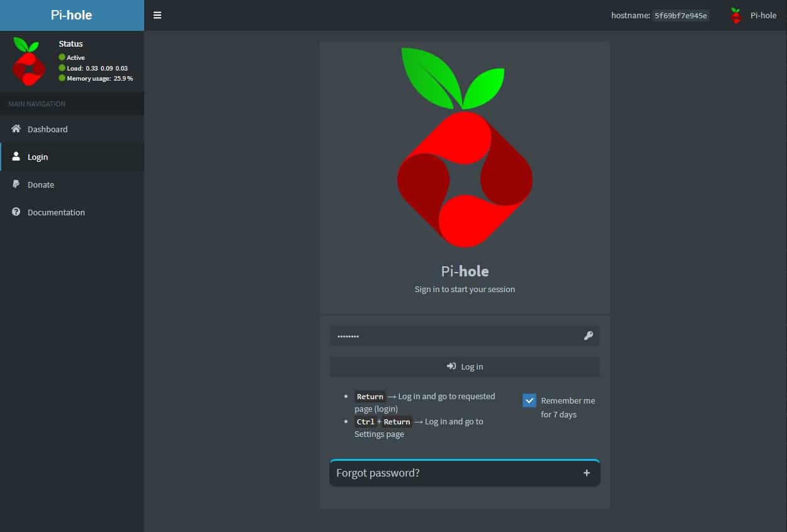787x532 pixels.
Task: Click the Pi-hole icon in top right corner
Action: click(735, 15)
